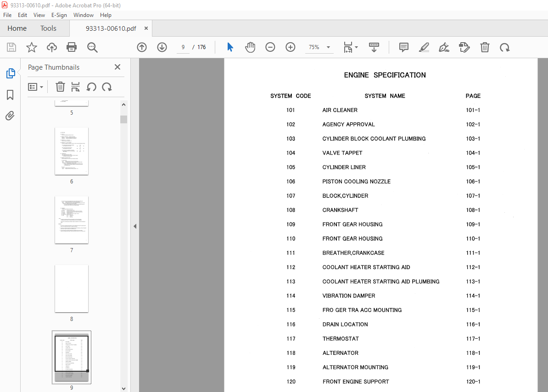
Task: Select blank page 8 thumbnail
Action: pyautogui.click(x=72, y=289)
